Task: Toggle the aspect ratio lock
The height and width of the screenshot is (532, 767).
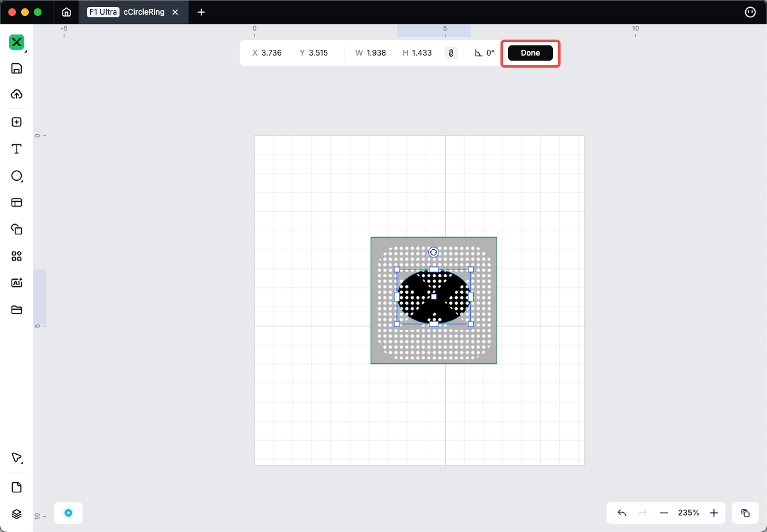Action: coord(451,53)
